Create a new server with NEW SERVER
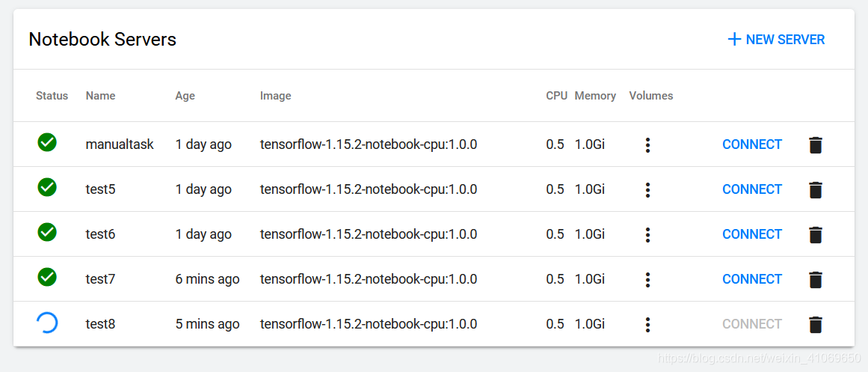Screen dimensions: 868x372 [x=776, y=40]
